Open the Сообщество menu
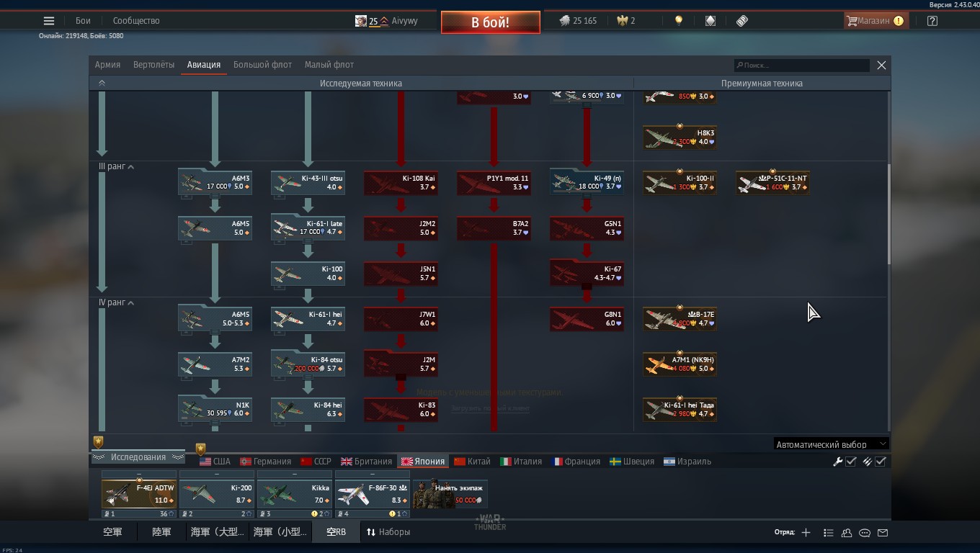The width and height of the screenshot is (980, 553). coord(136,21)
